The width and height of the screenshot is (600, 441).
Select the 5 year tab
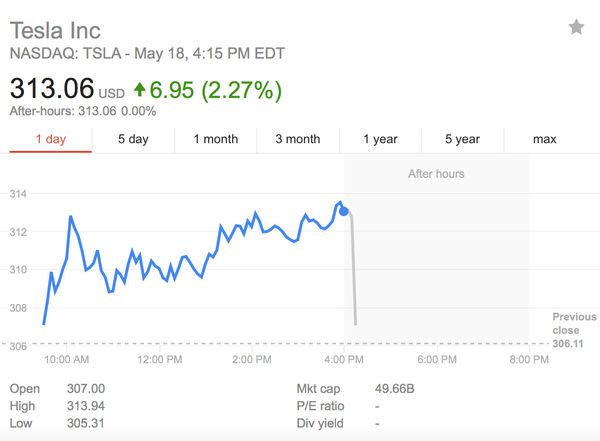pos(462,140)
